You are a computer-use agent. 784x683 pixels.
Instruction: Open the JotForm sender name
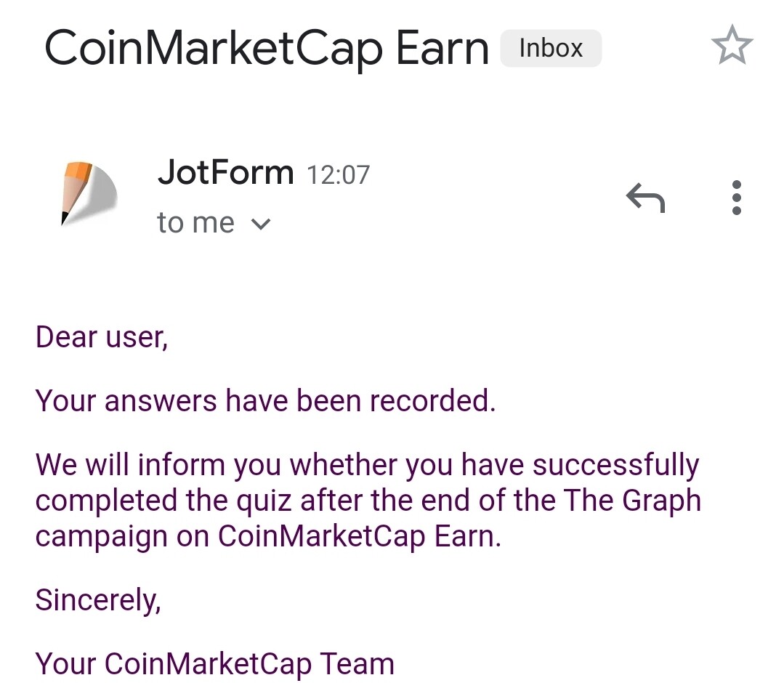coord(225,172)
